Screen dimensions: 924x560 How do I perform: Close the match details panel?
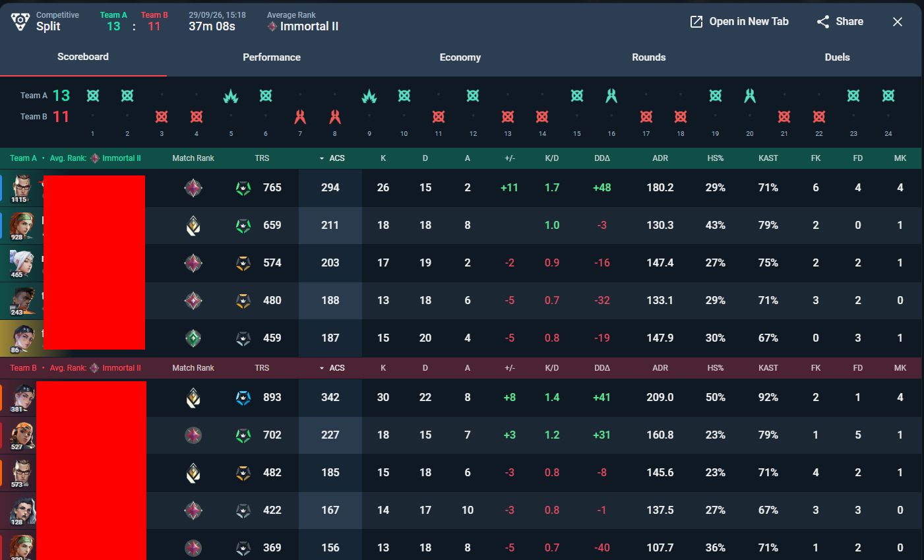(898, 22)
